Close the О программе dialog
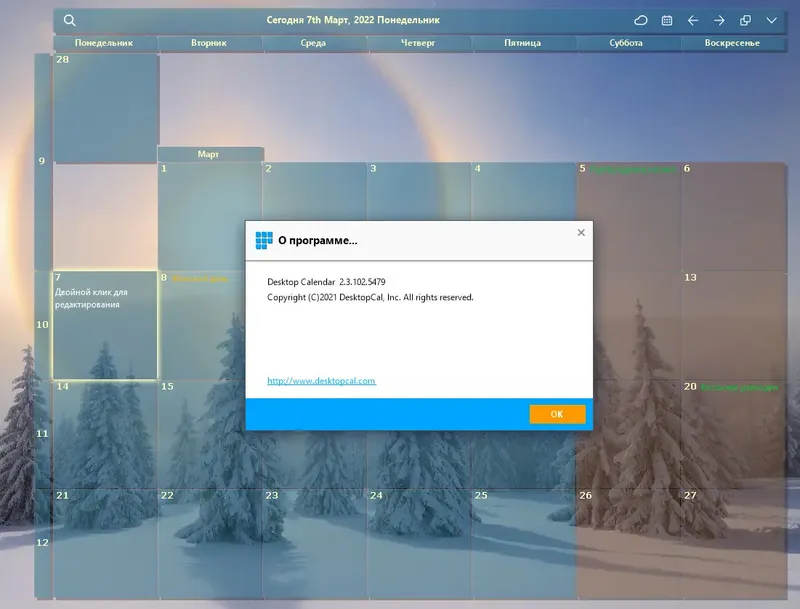The width and height of the screenshot is (800, 609). (x=581, y=233)
